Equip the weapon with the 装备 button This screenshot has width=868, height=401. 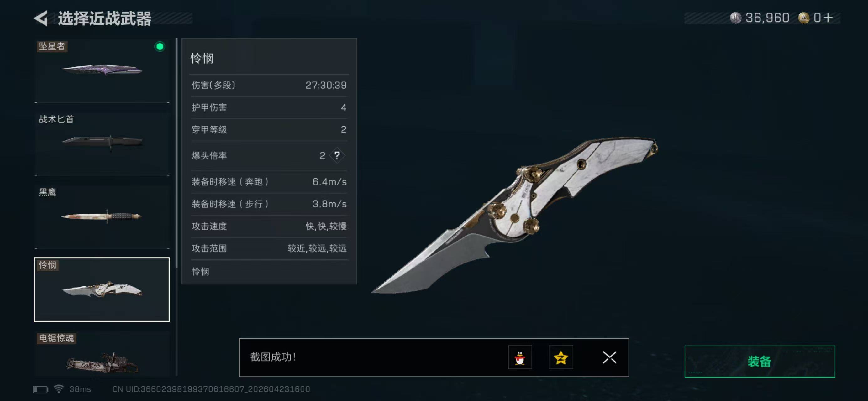pyautogui.click(x=760, y=362)
